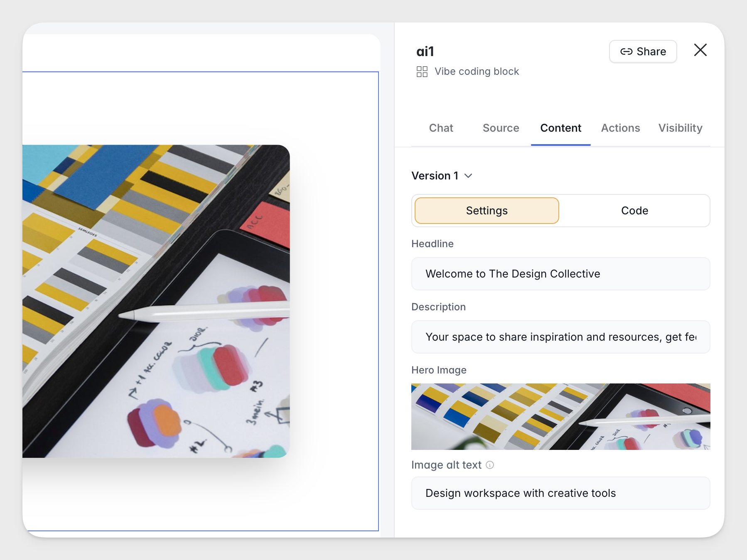
Task: Click the Vibe coding block label
Action: click(x=477, y=71)
